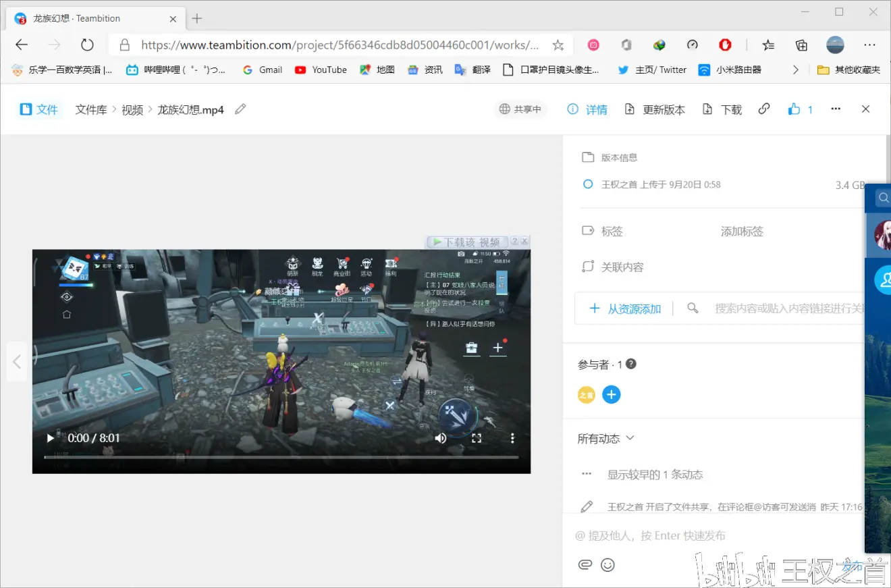Screen dimensions: 891x588
Task: Go to 文件库 breadcrumb
Action: [x=91, y=109]
